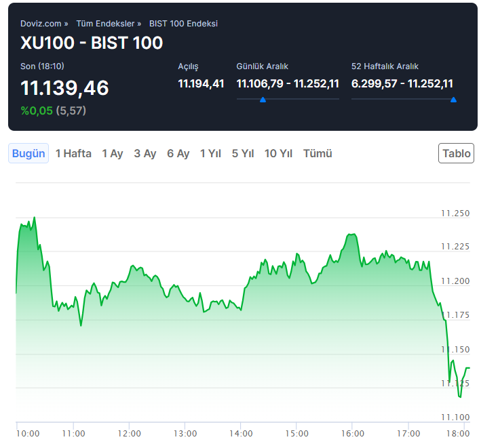
Task: Switch to the 1 Hafta range
Action: coord(73,153)
